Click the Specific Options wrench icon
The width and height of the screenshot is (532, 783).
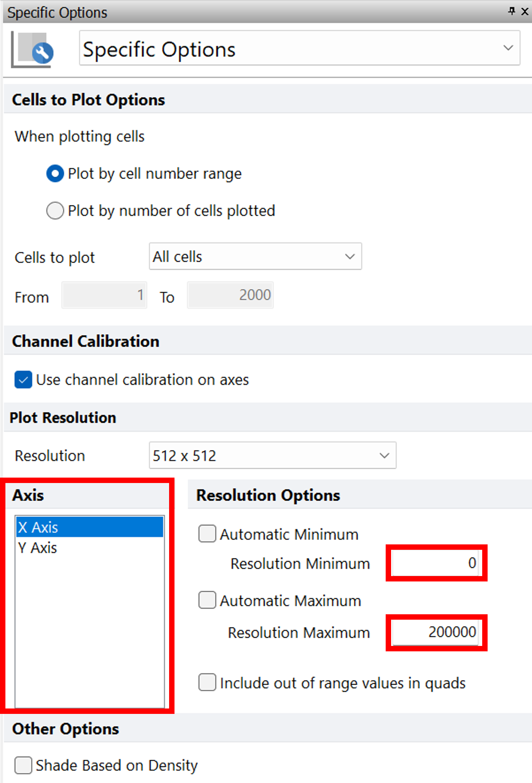pyautogui.click(x=32, y=50)
